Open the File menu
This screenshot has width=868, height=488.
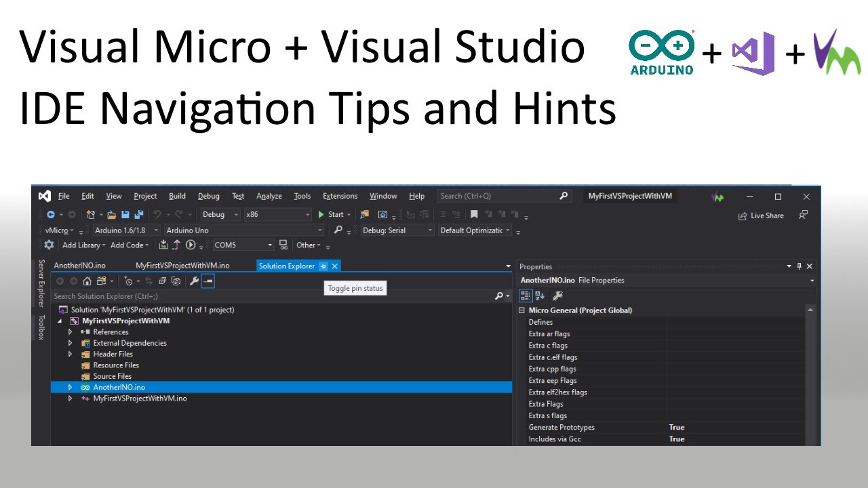[x=64, y=196]
